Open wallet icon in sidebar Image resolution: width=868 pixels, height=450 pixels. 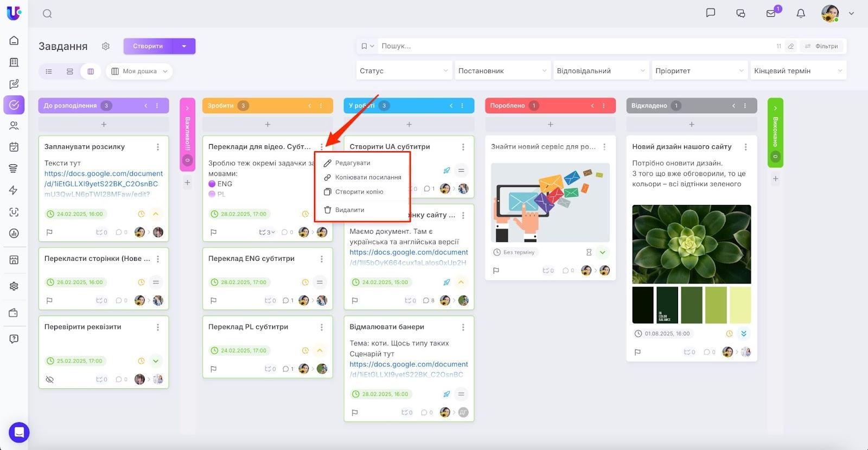pyautogui.click(x=14, y=313)
